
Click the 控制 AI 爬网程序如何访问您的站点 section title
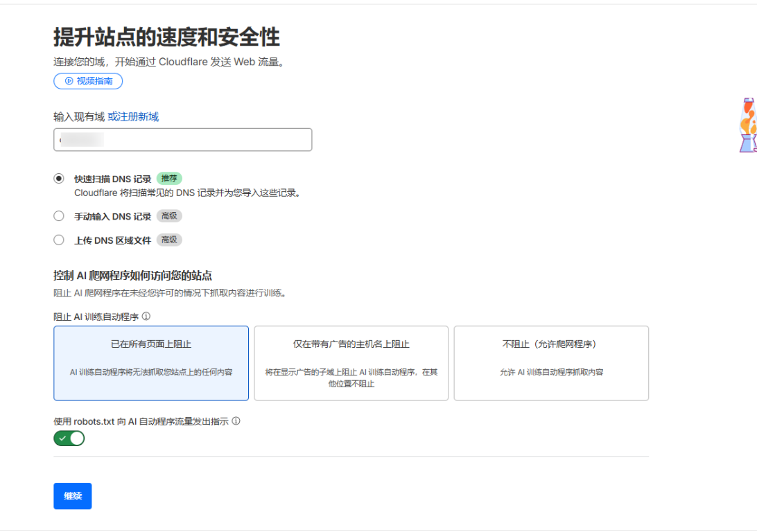(x=132, y=276)
